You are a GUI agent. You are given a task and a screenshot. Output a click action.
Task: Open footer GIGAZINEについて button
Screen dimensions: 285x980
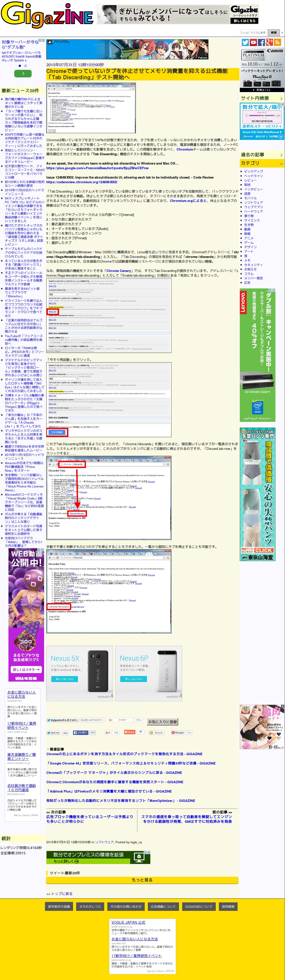point(199,907)
